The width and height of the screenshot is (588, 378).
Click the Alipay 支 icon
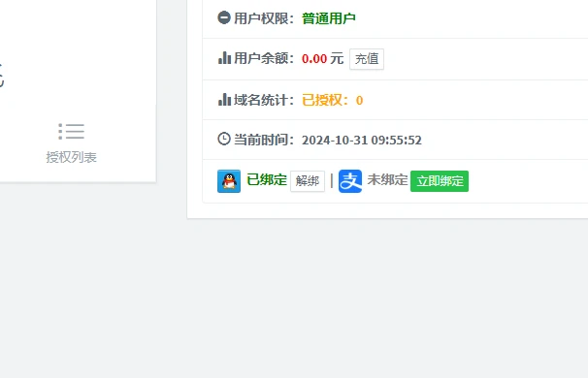(350, 181)
